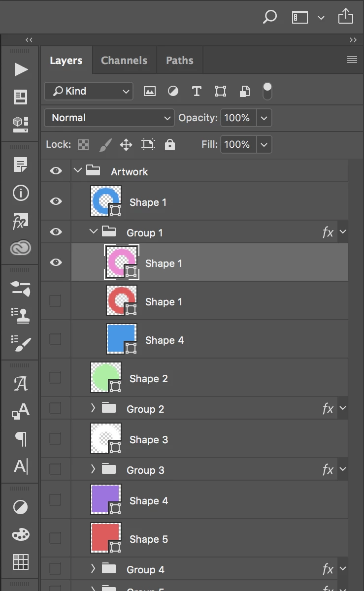Expand panel double right arrows
This screenshot has height=591, width=364.
[x=353, y=40]
